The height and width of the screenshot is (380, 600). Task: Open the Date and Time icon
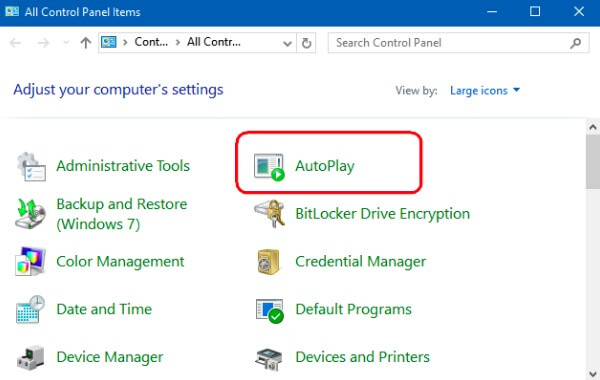click(30, 309)
